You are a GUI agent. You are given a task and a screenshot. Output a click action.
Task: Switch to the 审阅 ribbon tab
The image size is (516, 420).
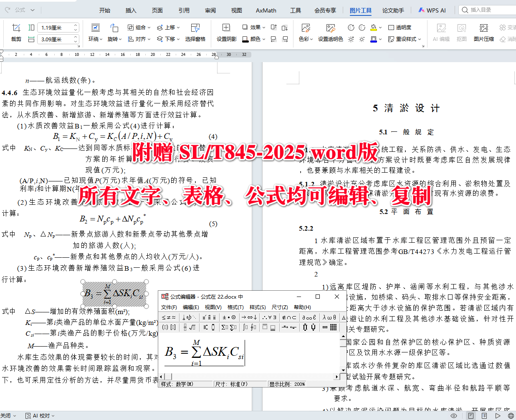pos(210,10)
